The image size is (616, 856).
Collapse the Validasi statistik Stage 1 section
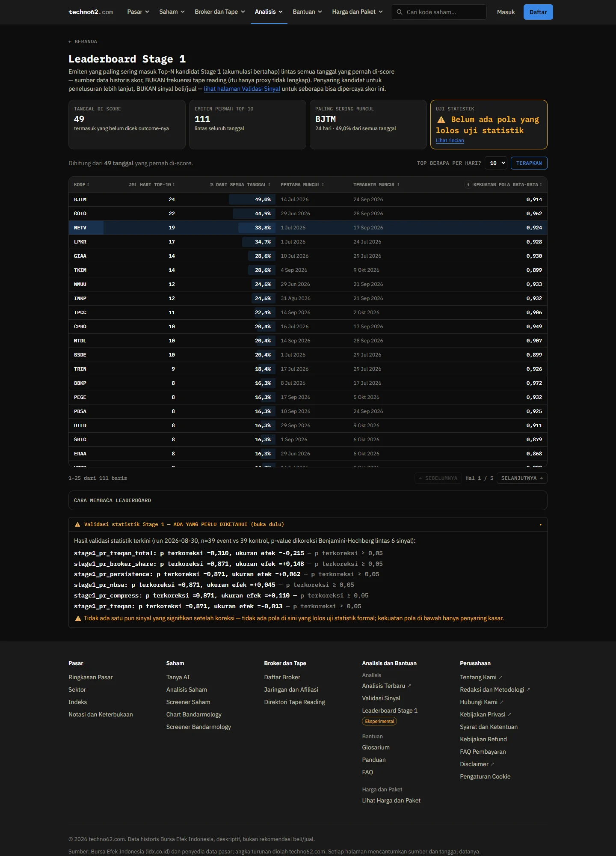[x=308, y=524]
